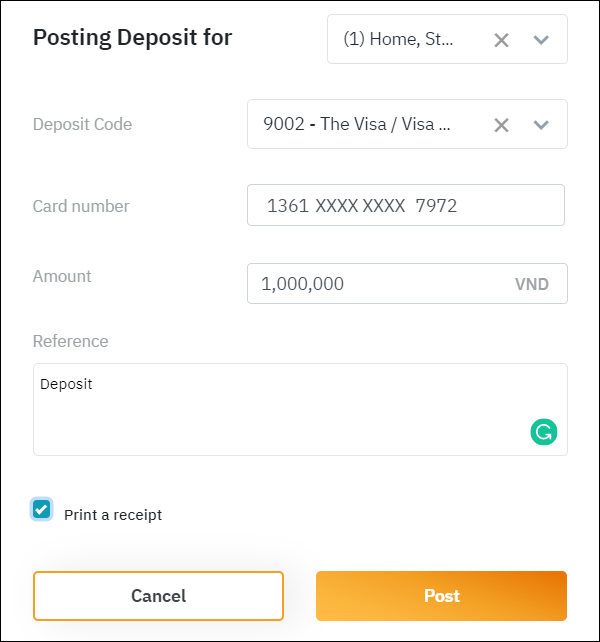
Task: Select the 'Amount' field label
Action: [62, 276]
